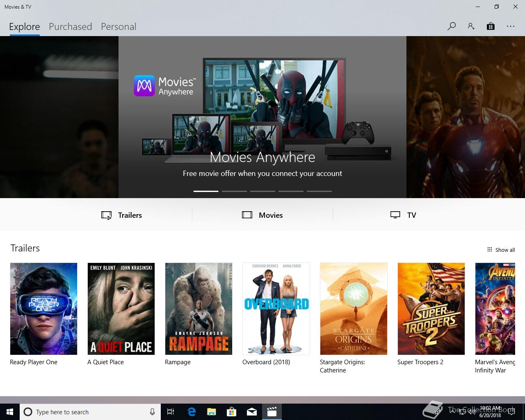Open Rampage trailer poster

[199, 309]
